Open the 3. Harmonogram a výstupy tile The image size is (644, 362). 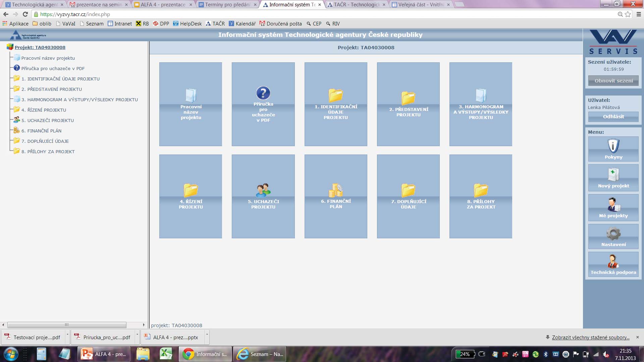coord(481,104)
